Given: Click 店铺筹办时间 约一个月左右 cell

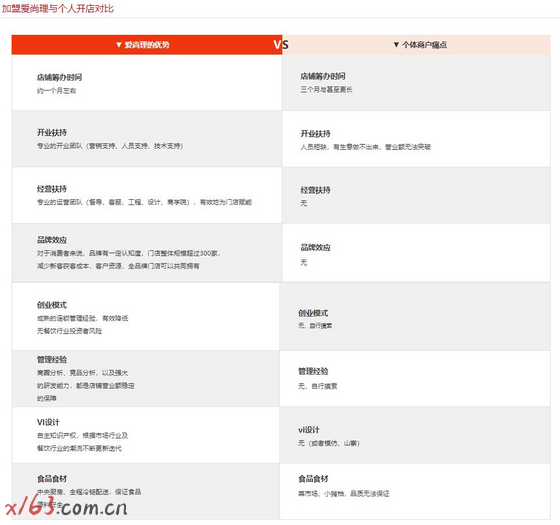Looking at the screenshot, I should (147, 82).
